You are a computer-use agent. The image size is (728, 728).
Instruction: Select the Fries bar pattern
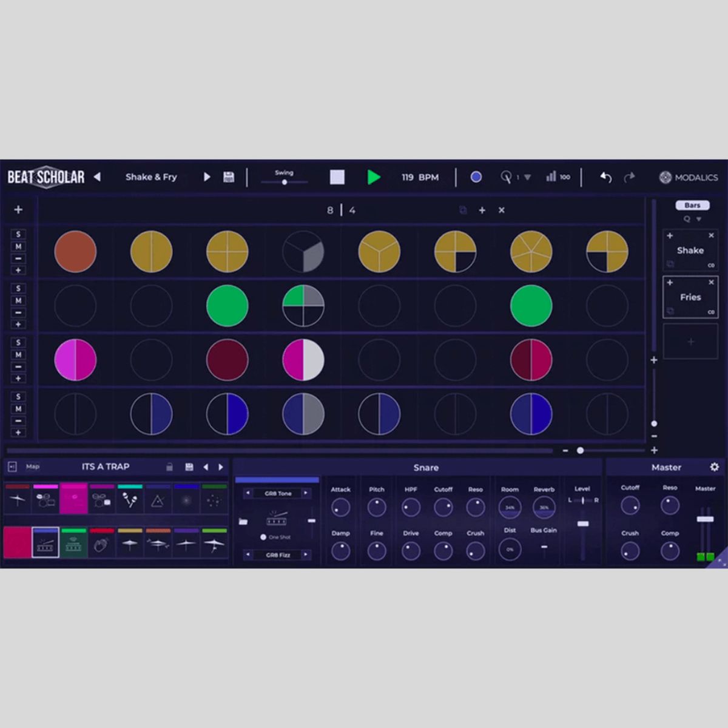[690, 297]
